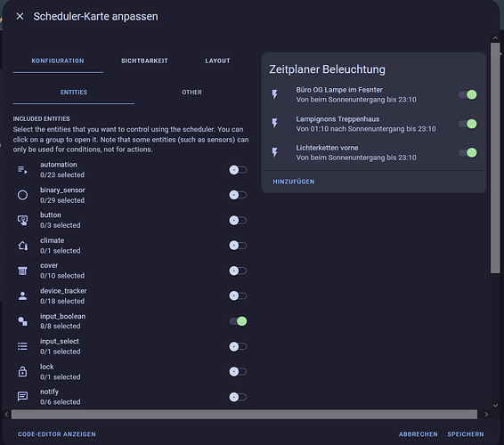Viewport: 504px width, 445px height.
Task: Turn off Lichterketten vorne schedule switch
Action: (468, 152)
